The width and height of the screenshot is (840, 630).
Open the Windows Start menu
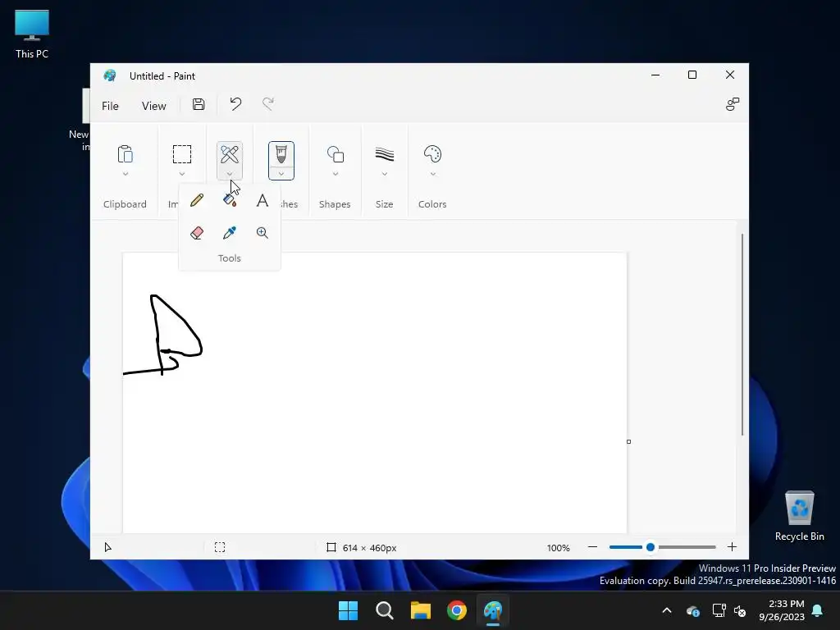[348, 610]
